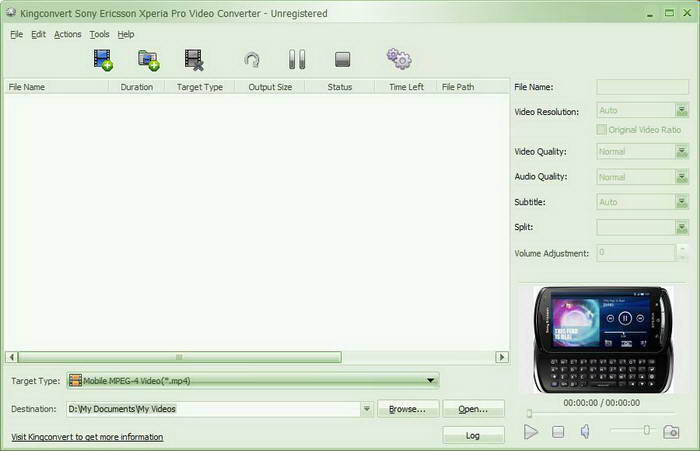
Task: Stop the preview playback
Action: [558, 432]
